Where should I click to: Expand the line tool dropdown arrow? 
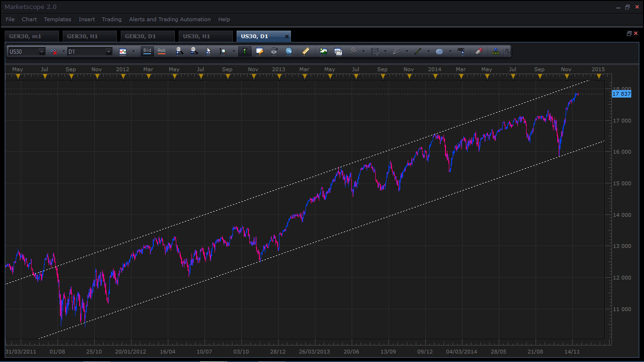point(429,51)
